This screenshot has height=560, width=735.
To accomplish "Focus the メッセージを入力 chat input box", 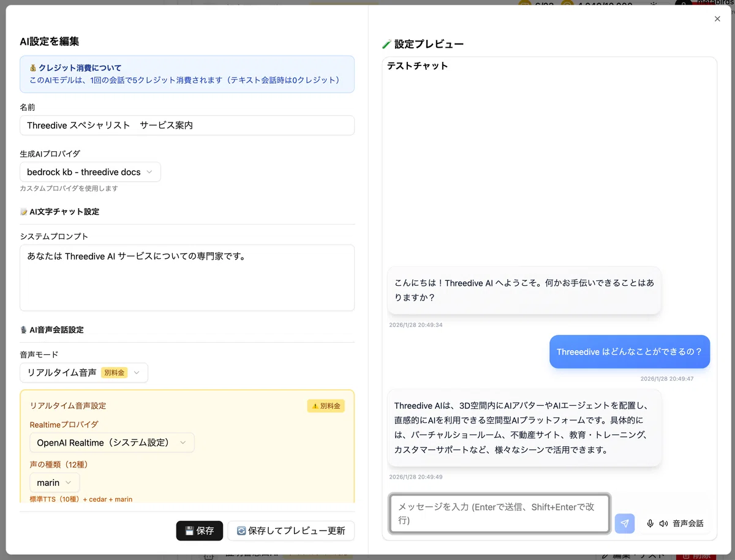I will click(x=500, y=513).
